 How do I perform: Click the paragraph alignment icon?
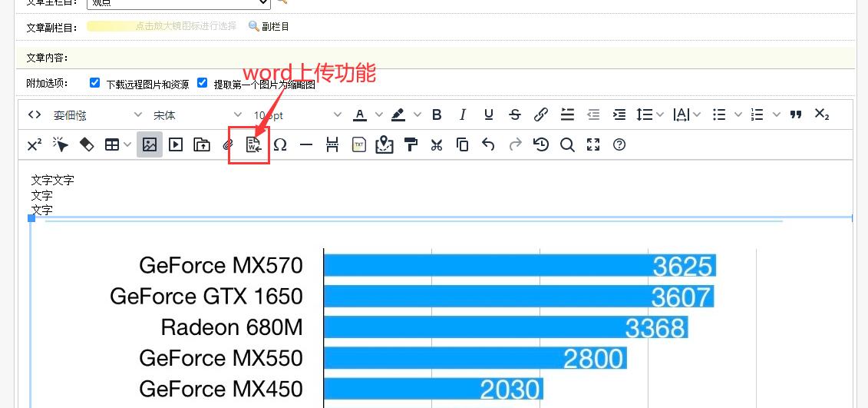coord(567,114)
